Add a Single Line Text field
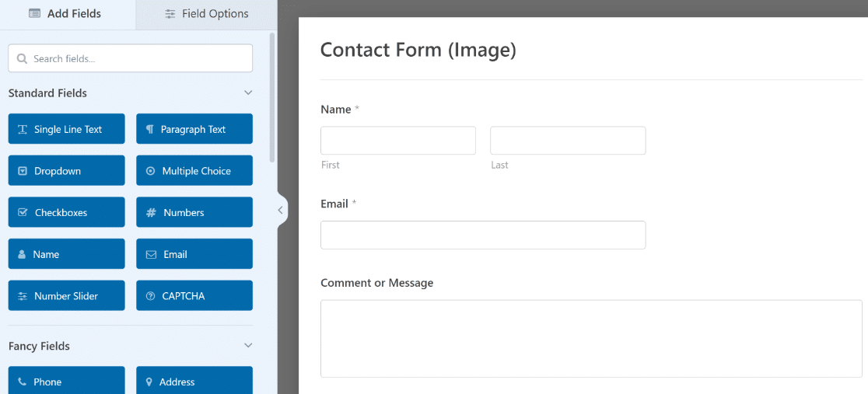 [x=66, y=129]
